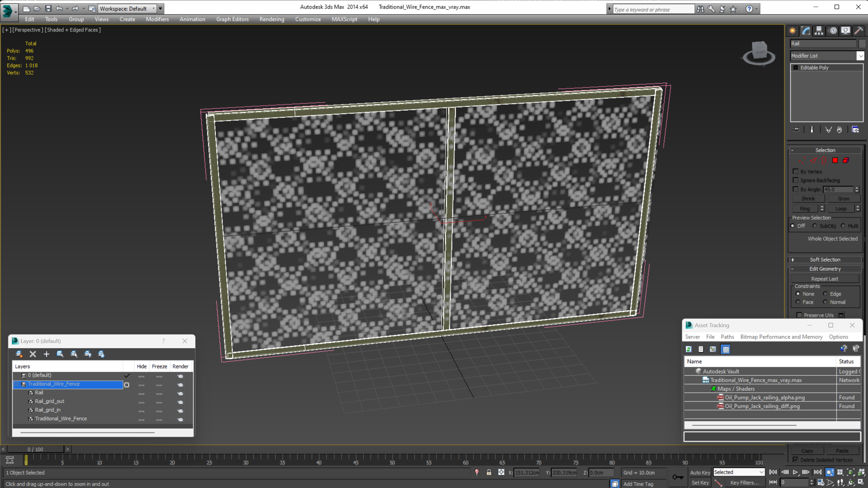The image size is (868, 488).
Task: Collapse the Selection rollout
Action: pos(825,150)
